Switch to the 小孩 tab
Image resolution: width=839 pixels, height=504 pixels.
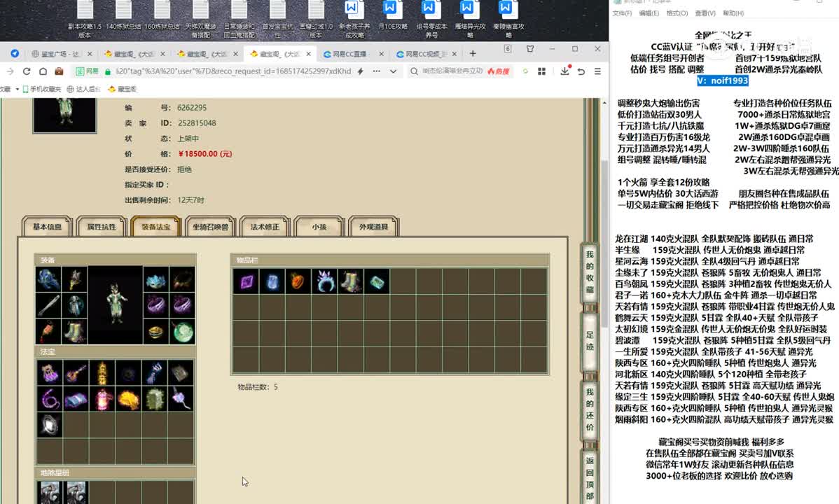pos(319,227)
